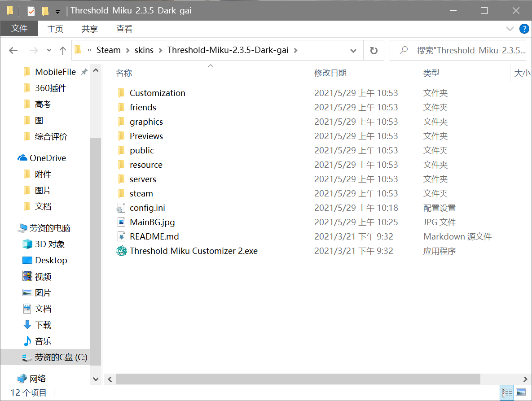Open 下载 folder in navigation pane
Viewport: 532px width, 401px height.
click(x=37, y=325)
